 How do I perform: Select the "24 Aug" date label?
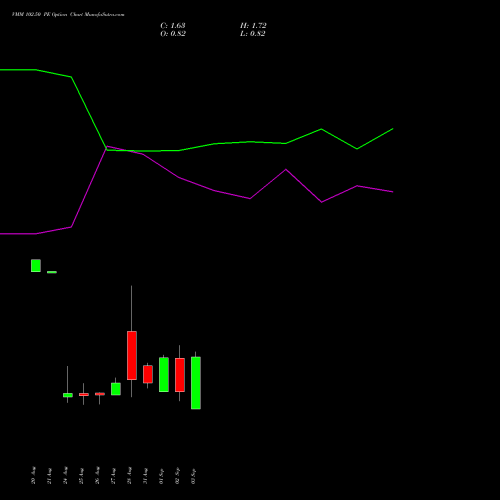coord(65,475)
